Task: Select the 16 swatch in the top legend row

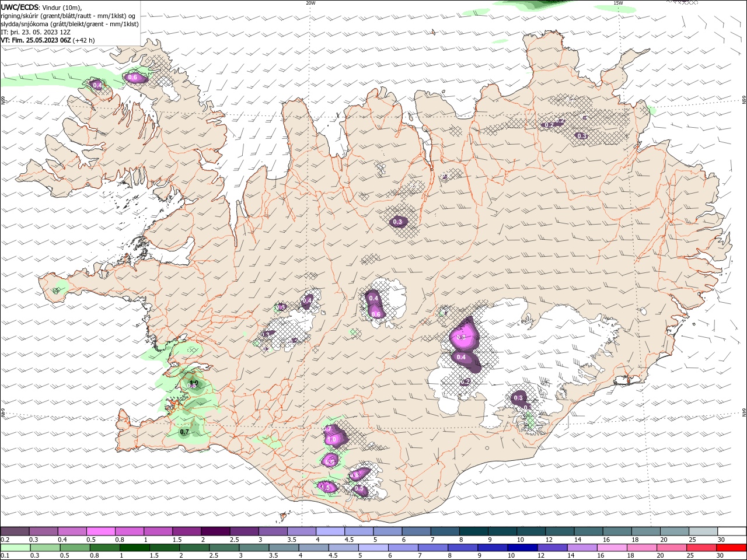Action: click(x=617, y=531)
